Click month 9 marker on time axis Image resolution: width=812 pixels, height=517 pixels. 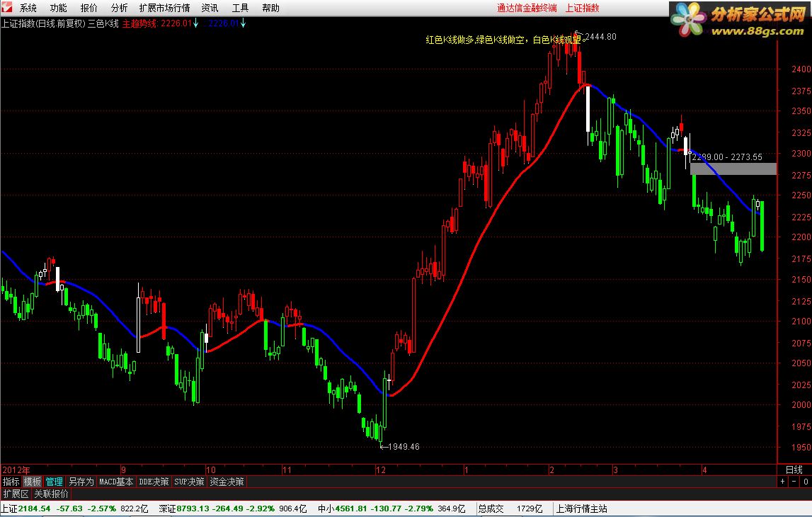point(123,470)
